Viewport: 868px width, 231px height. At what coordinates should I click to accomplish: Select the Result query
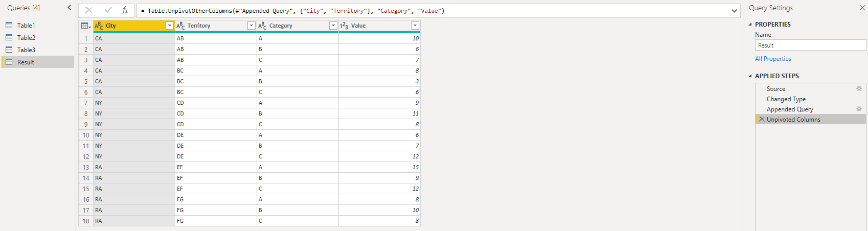click(38, 62)
